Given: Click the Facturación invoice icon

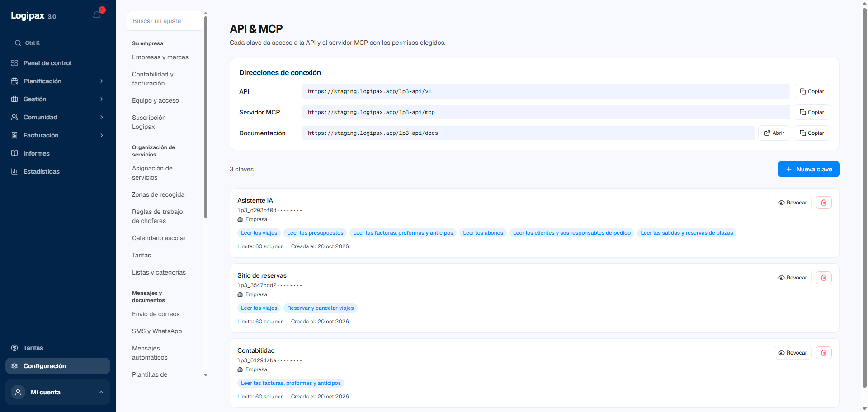Looking at the screenshot, I should point(14,135).
